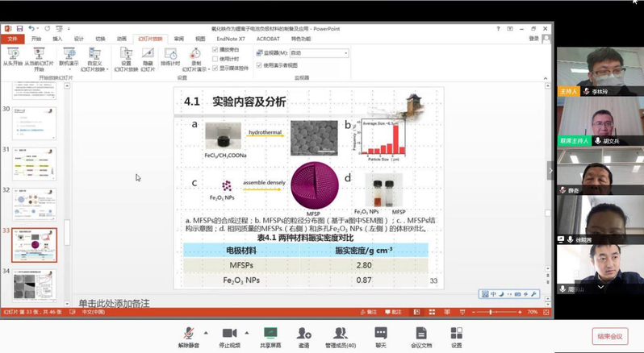
Task: Click the 结束会议 end meeting button
Action: (x=610, y=336)
